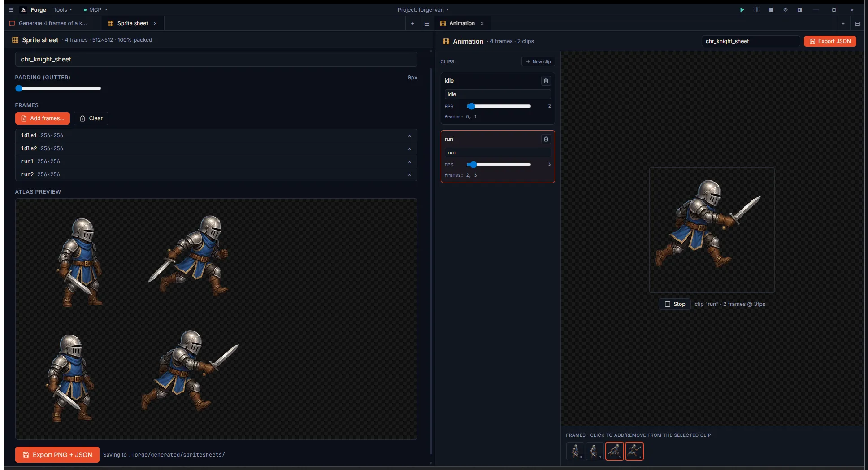Viewport: 868px width, 470px height.
Task: Delete the idle clip with trash icon
Action: pos(546,81)
